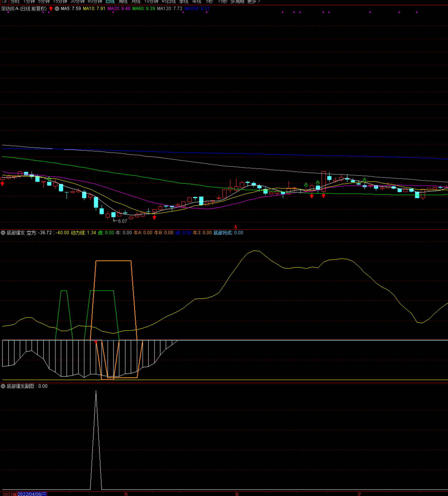Click the red buy arrow right of 6.07 label
Viewport: 448px width, 496px height.
154,217
